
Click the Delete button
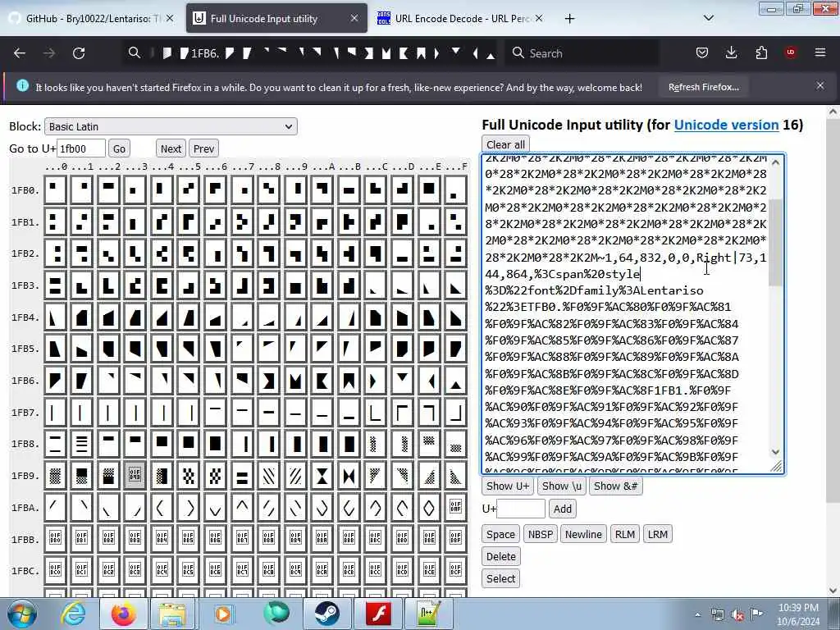[x=501, y=556]
